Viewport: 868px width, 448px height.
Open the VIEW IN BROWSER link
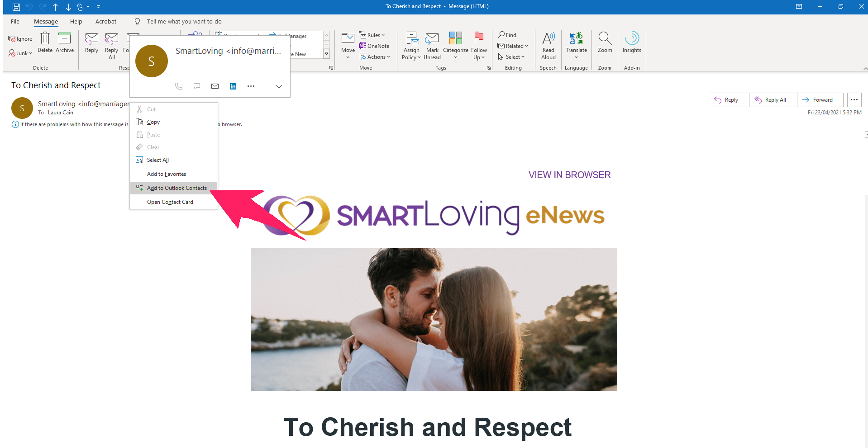tap(569, 175)
